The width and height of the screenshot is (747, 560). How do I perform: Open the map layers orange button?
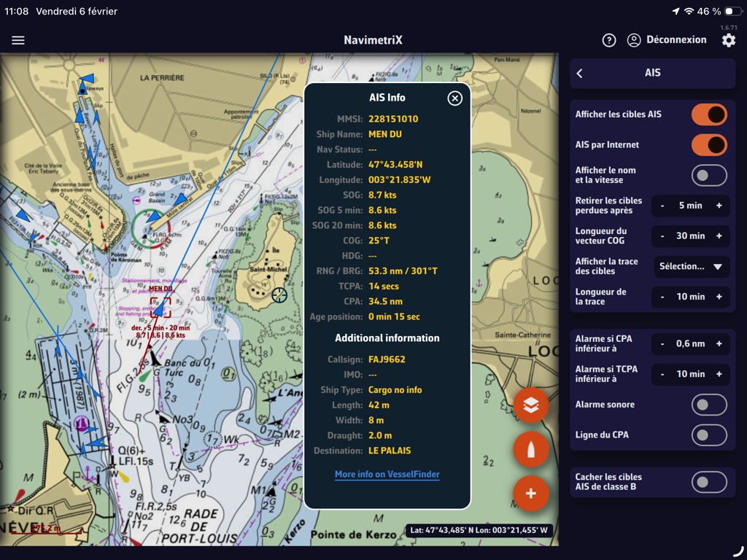point(530,406)
